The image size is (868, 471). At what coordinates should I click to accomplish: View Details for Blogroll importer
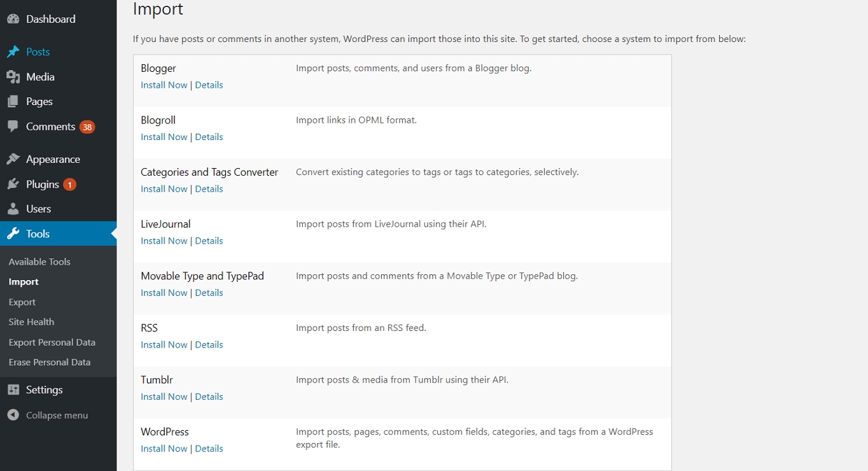[209, 137]
